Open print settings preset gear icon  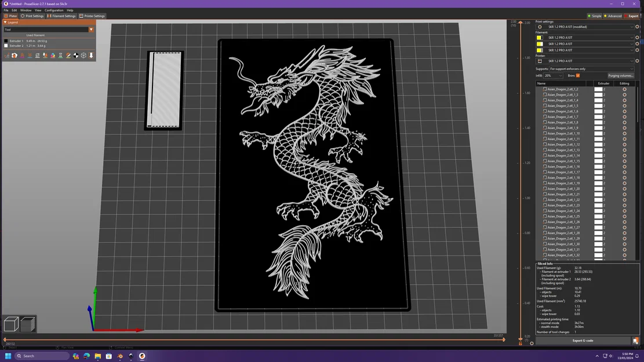tap(637, 27)
